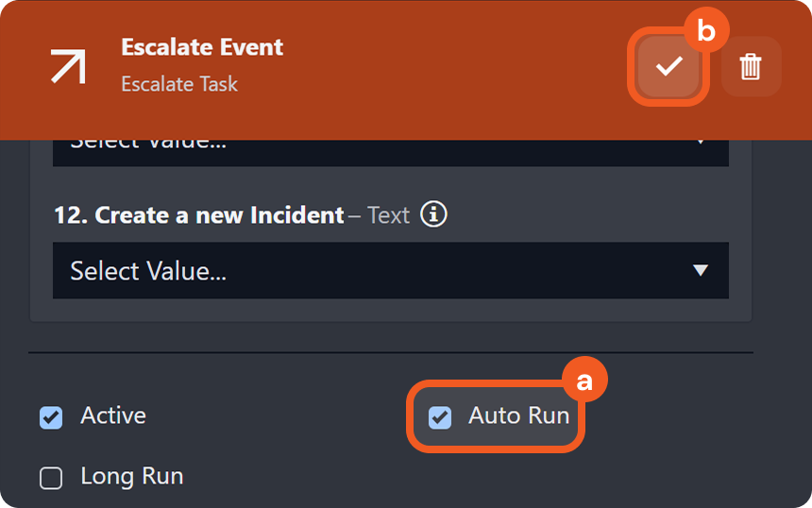Click the orange 'a' annotation badge

point(584,381)
